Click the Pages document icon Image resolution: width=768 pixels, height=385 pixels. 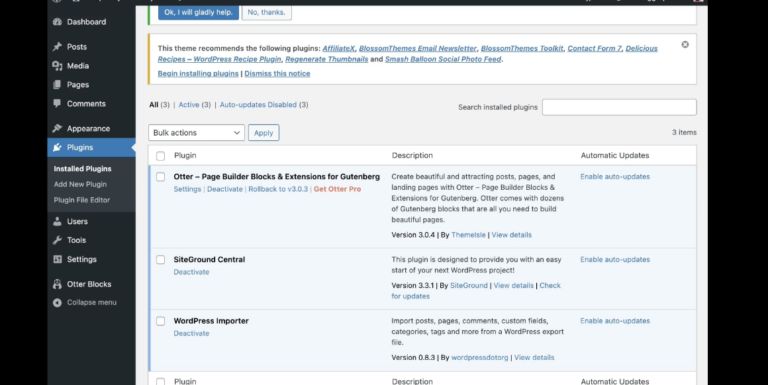[x=57, y=85]
